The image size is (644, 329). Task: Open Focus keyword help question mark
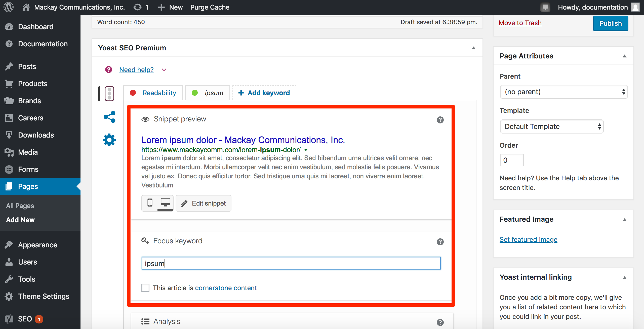coord(440,242)
